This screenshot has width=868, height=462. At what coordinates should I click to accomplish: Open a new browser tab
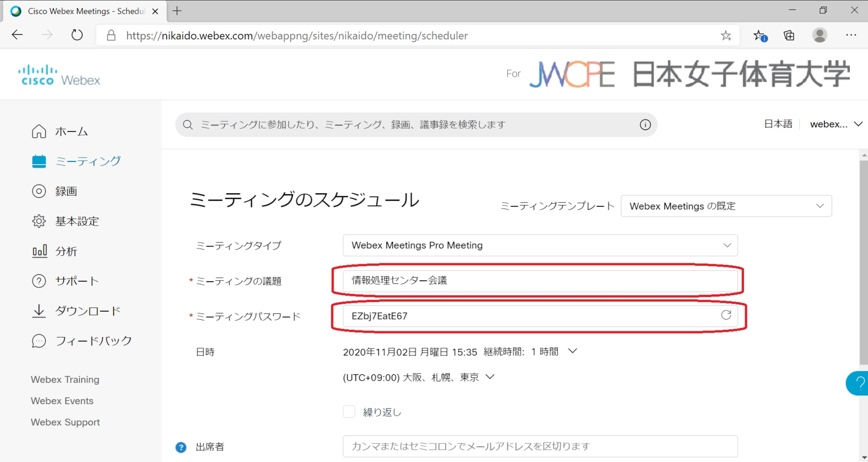coord(177,11)
